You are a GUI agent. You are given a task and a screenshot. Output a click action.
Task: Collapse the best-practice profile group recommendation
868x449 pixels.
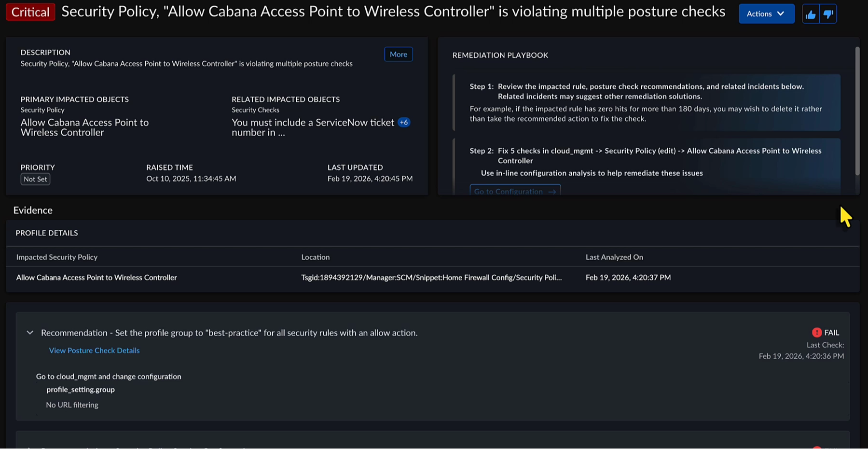(x=30, y=333)
